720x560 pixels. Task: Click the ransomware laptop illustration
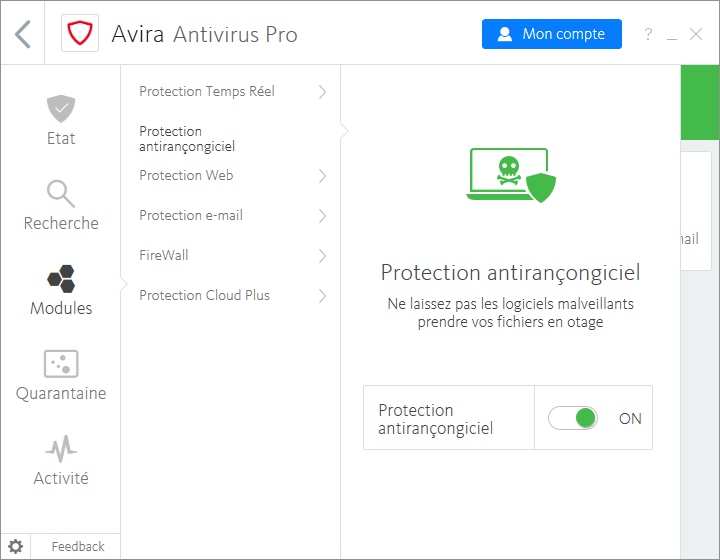pyautogui.click(x=510, y=176)
